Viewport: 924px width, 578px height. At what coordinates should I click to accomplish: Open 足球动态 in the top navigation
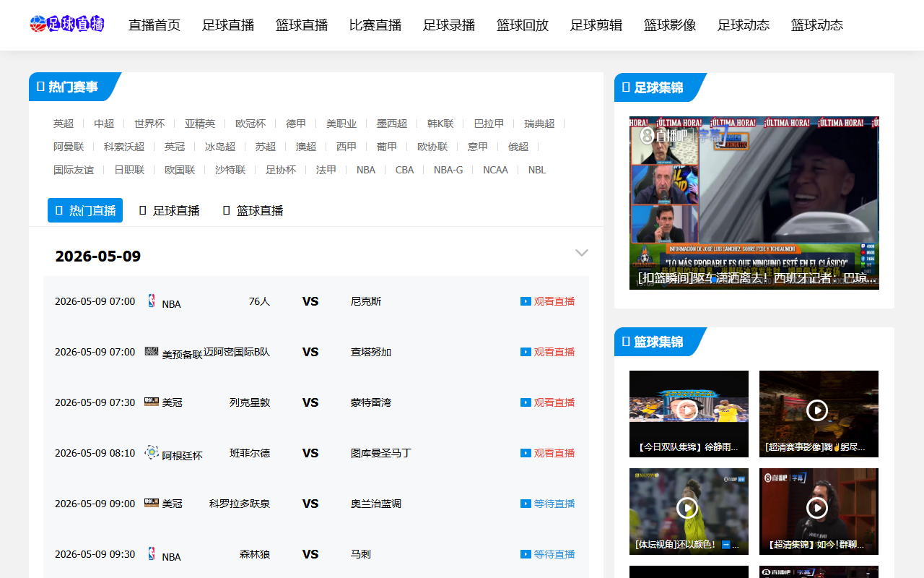(744, 25)
